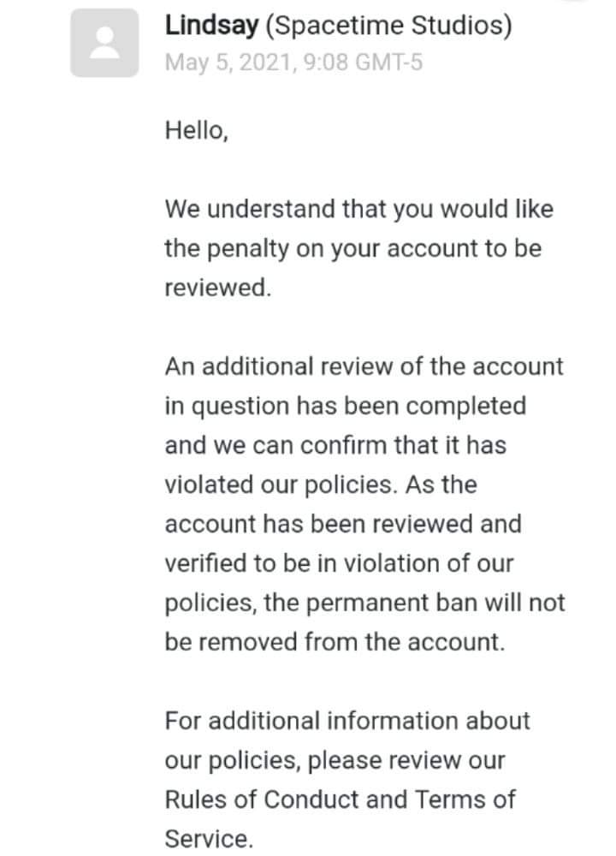Click the word 'reviewed.' ending first paragraph
The image size is (616, 856).
coord(217,288)
